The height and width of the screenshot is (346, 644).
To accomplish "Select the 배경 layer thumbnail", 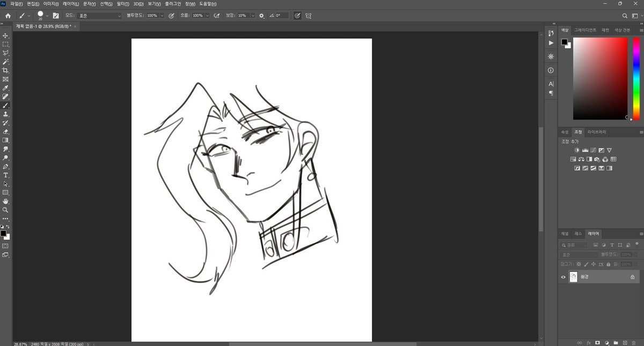I will click(x=573, y=277).
